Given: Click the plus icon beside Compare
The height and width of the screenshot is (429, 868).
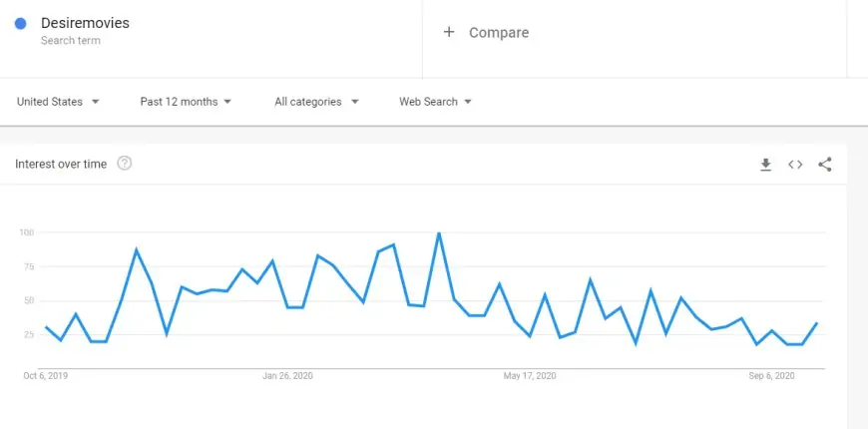Looking at the screenshot, I should tap(449, 32).
